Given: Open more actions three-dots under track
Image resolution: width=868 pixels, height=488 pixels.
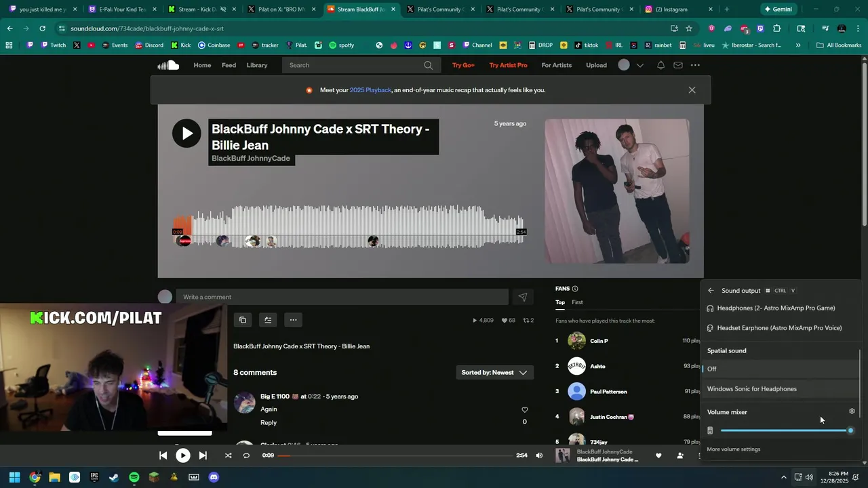Looking at the screenshot, I should (x=293, y=320).
